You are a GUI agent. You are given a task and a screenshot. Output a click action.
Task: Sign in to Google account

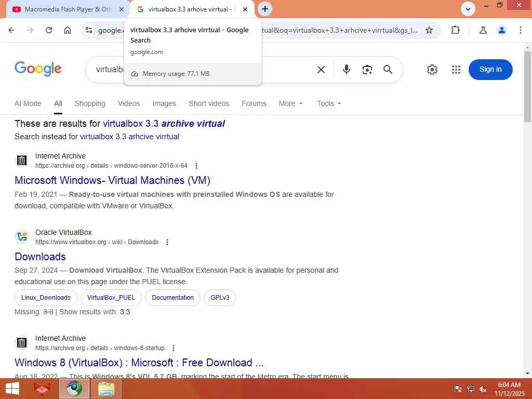490,69
